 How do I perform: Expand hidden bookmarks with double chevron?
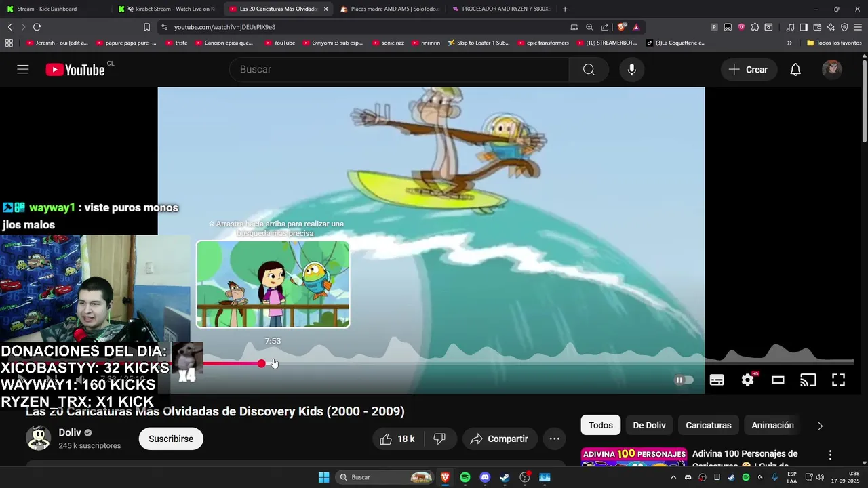click(789, 43)
